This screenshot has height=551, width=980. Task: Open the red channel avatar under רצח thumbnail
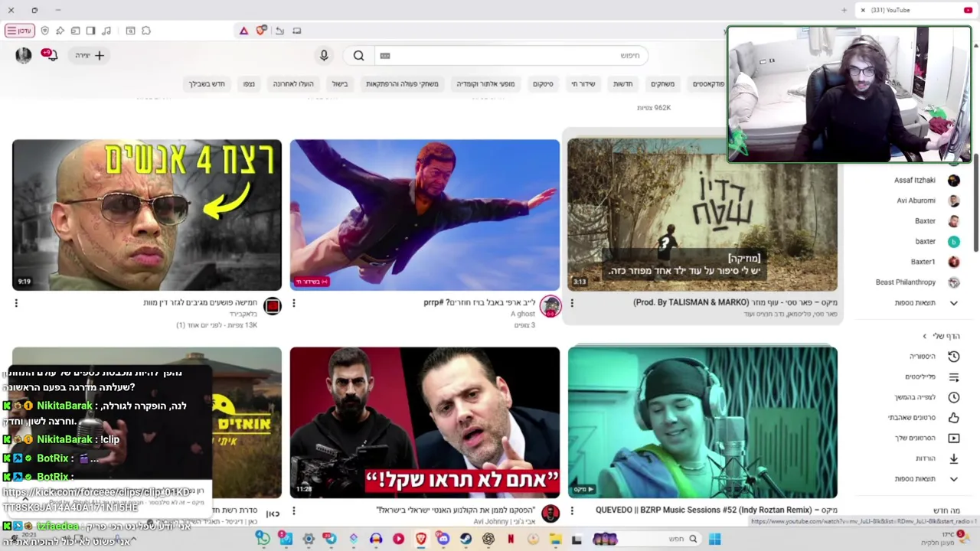click(273, 306)
